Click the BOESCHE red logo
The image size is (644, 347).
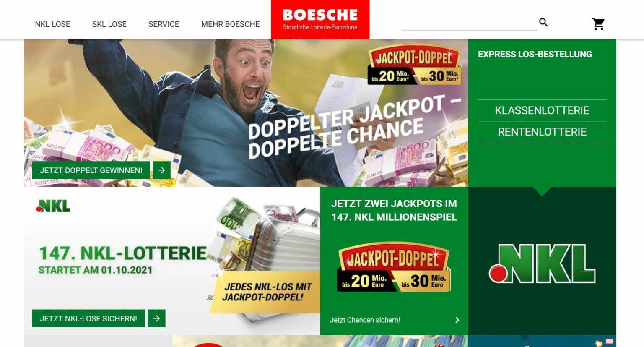point(320,19)
